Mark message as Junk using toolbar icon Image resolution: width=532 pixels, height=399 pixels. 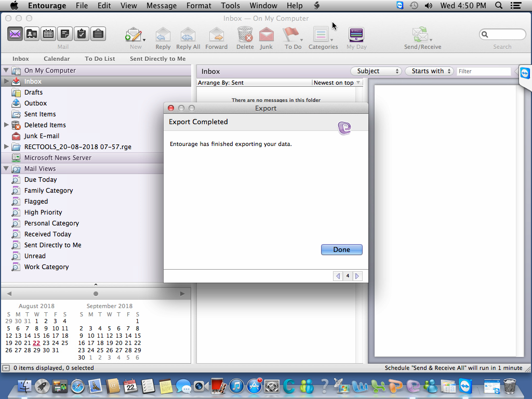pos(267,34)
